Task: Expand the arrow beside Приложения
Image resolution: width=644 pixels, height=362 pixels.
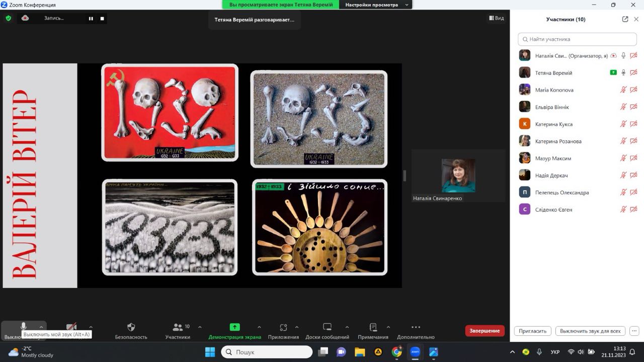Action: point(297,327)
